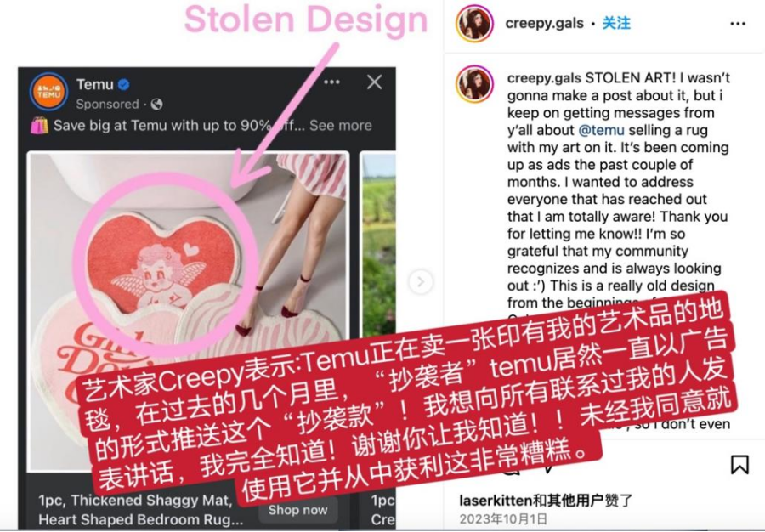
Task: Open the Temu ad three-dot options menu
Action: [x=331, y=82]
